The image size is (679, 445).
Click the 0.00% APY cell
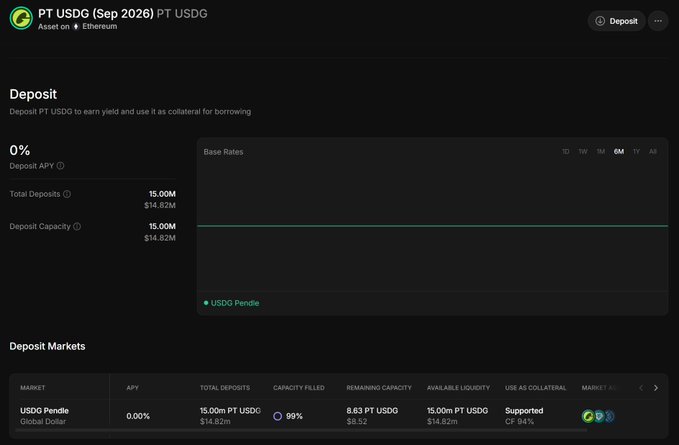(138, 416)
